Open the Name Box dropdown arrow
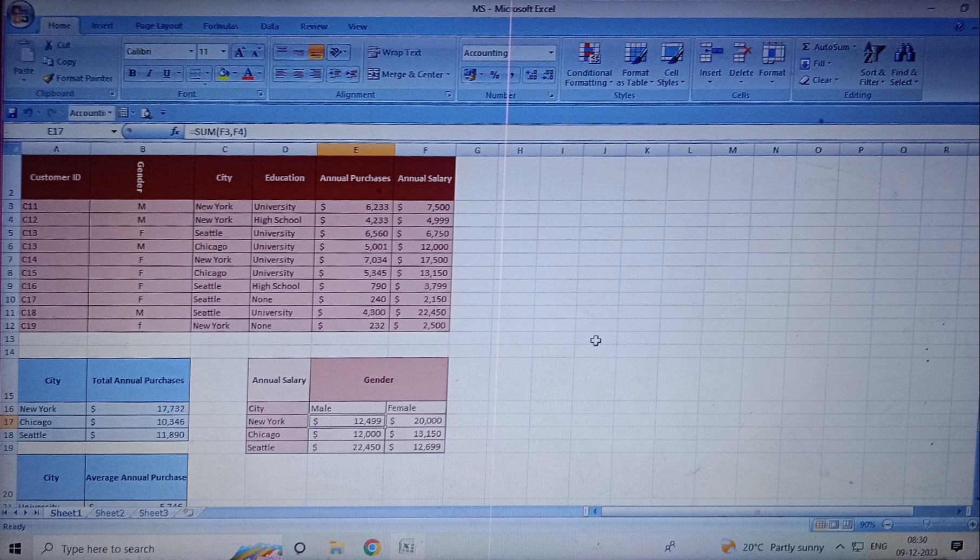Viewport: 980px width, 560px height. (x=114, y=131)
